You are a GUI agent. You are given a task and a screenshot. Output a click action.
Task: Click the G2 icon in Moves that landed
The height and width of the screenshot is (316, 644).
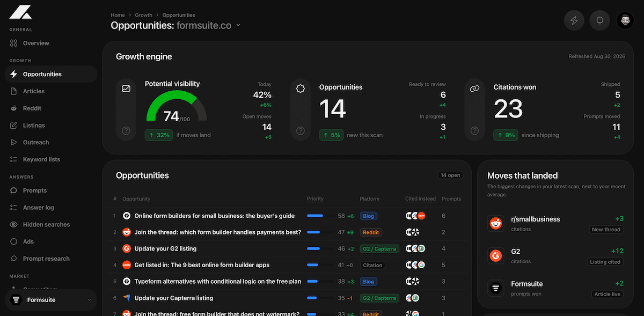pos(496,256)
